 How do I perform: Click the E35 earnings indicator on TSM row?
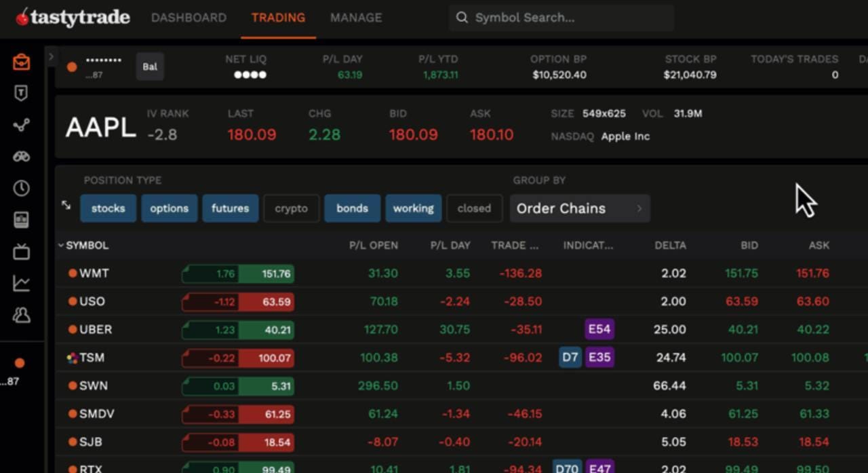(x=599, y=357)
